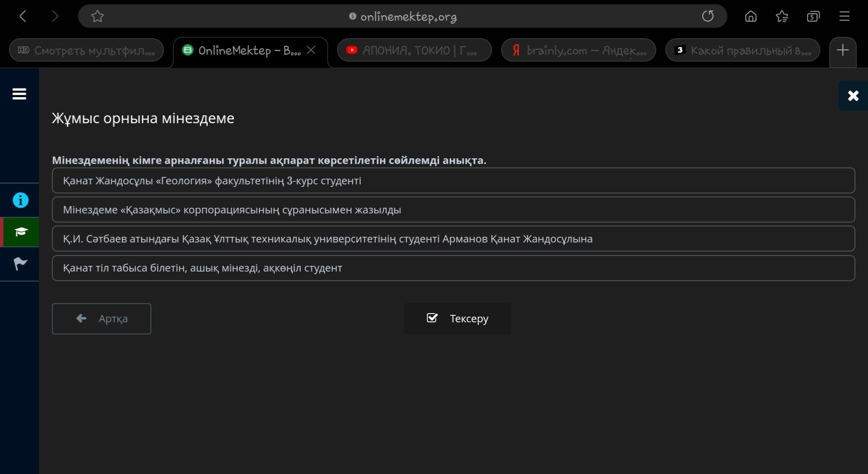Open the favorites list star icon
Image resolution: width=868 pixels, height=474 pixels.
[782, 16]
